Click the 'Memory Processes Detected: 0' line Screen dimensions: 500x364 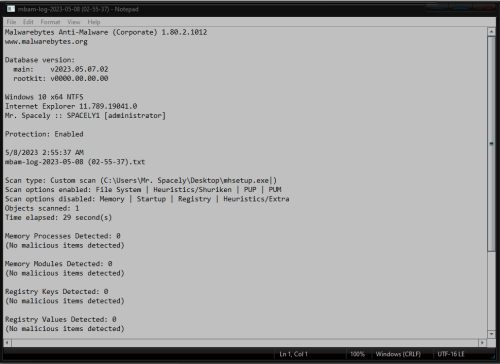[x=63, y=236]
